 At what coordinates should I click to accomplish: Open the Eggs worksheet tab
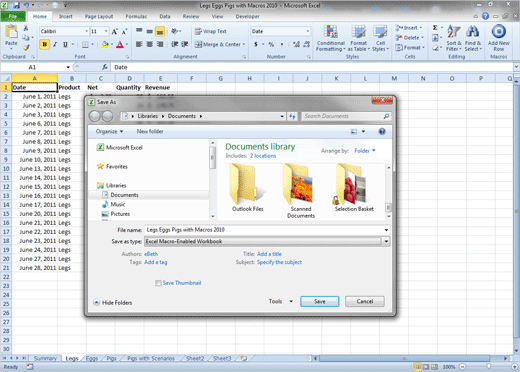92,358
